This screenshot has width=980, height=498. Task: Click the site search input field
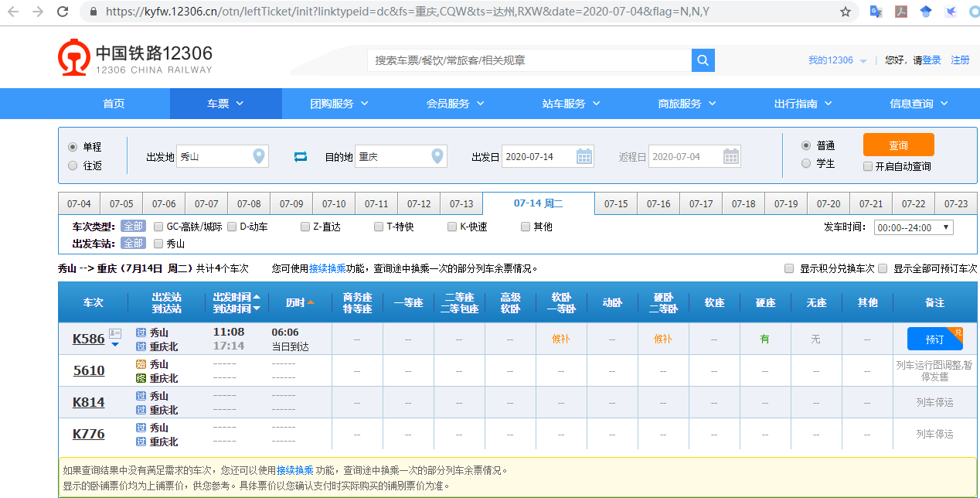click(529, 60)
